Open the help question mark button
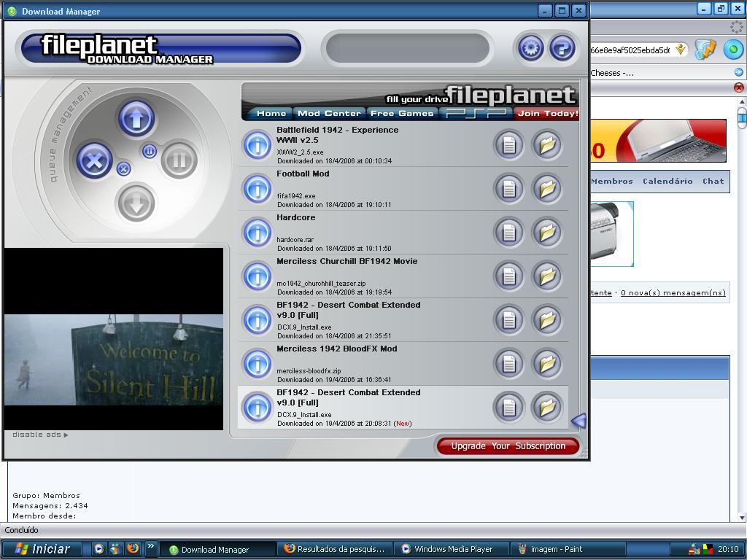The height and width of the screenshot is (560, 747). (562, 47)
